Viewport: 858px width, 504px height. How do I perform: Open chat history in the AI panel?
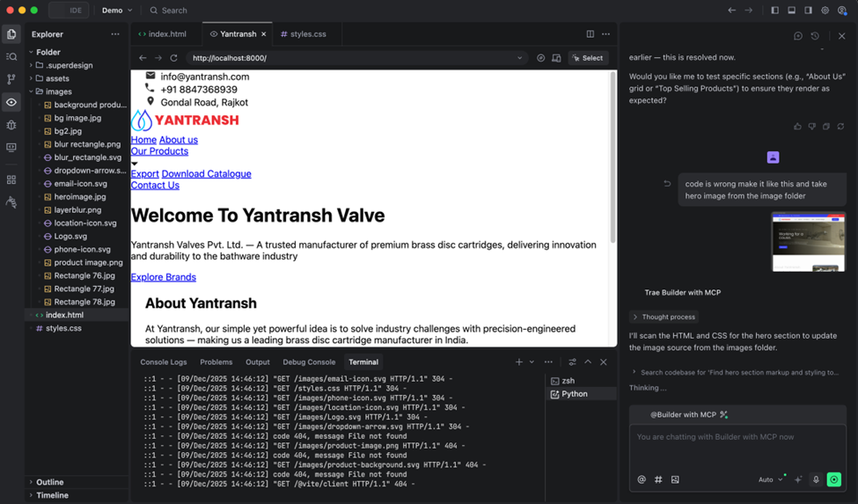click(815, 36)
